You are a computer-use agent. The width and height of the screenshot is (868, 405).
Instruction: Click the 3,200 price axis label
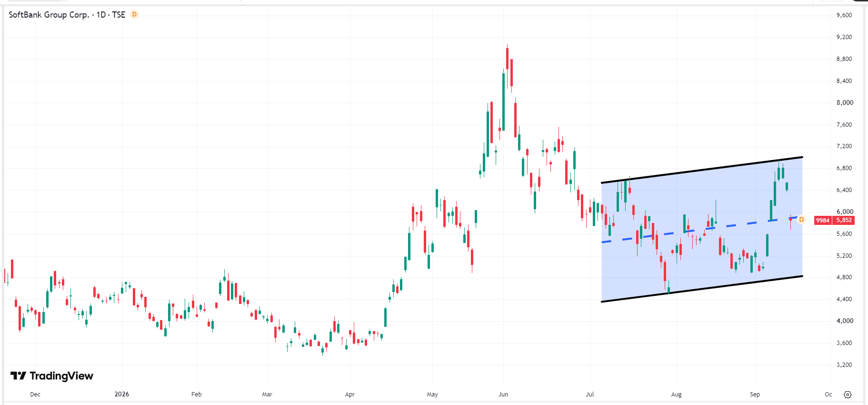pos(844,365)
